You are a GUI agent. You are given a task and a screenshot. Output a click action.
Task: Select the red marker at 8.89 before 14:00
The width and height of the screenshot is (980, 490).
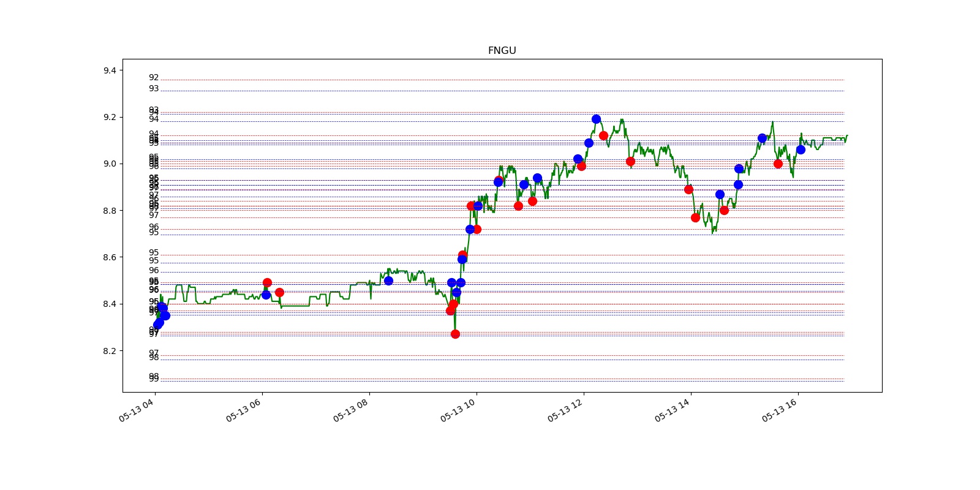688,189
